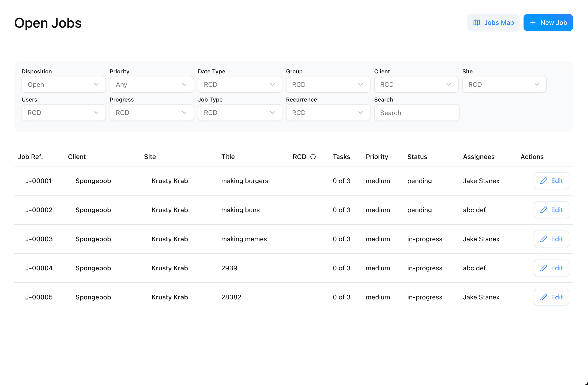Expand the Priority filter dropdown
This screenshot has width=588, height=385.
[x=151, y=84]
